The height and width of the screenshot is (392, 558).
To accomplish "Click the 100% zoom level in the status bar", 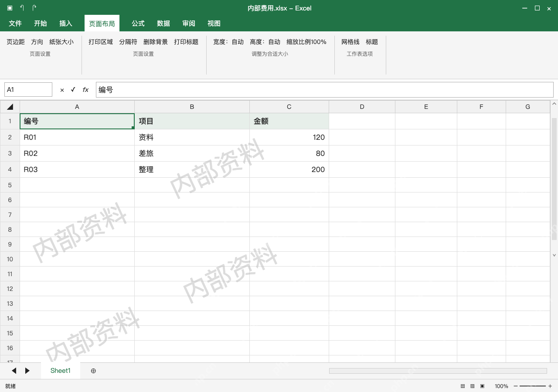I will point(501,386).
